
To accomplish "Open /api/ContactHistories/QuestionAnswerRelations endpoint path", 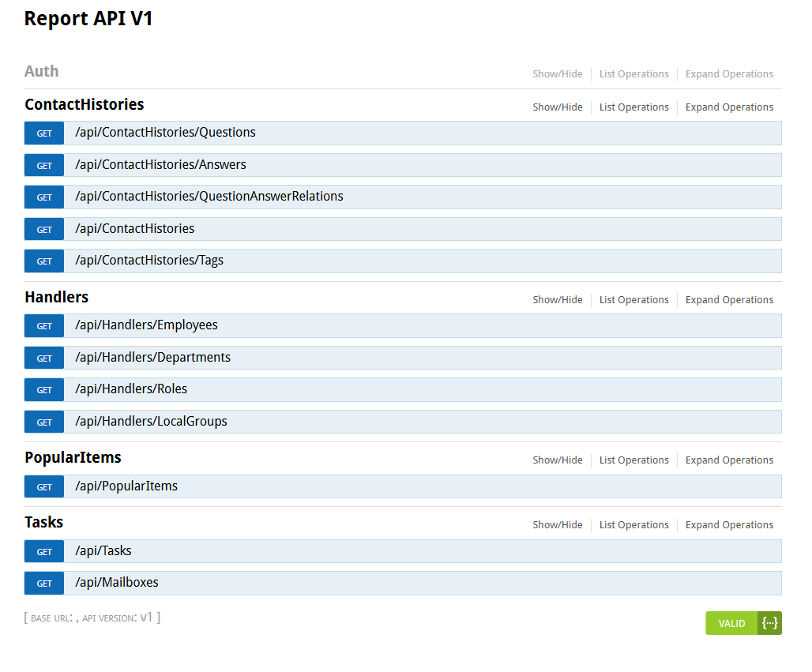I will pyautogui.click(x=209, y=197).
